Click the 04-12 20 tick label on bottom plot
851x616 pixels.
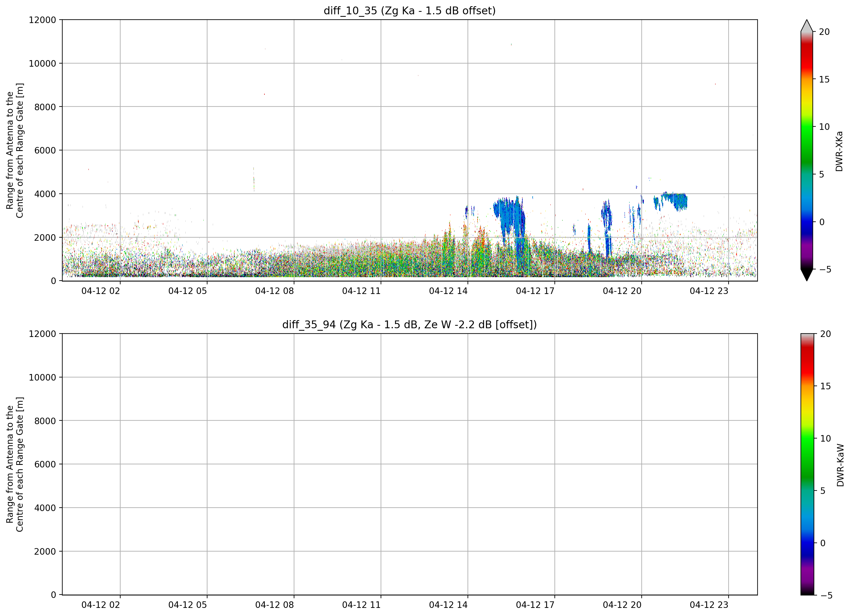(x=622, y=605)
